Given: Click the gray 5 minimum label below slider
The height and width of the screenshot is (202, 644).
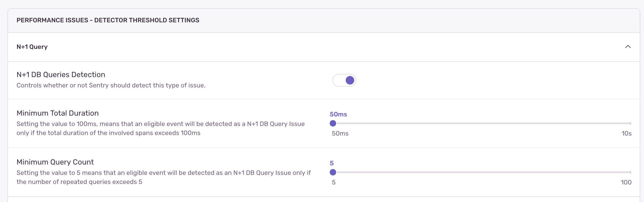Looking at the screenshot, I should pos(334,182).
